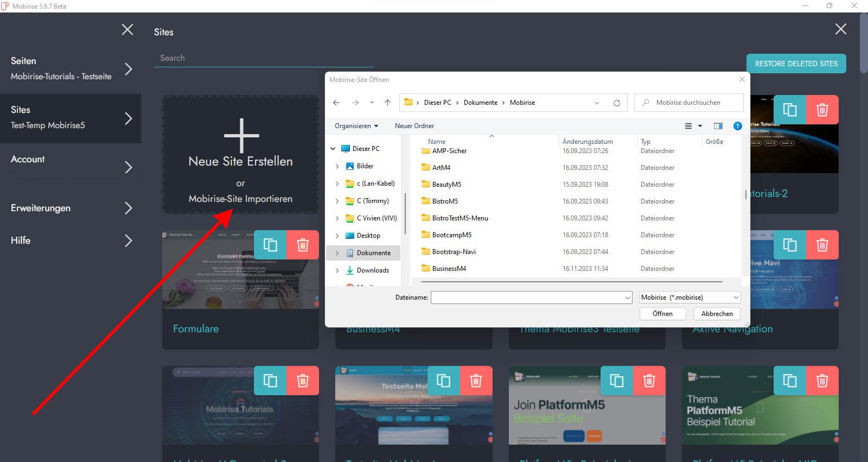The height and width of the screenshot is (462, 868).
Task: Click the Mobirise durchsuchen search box
Action: pos(689,103)
